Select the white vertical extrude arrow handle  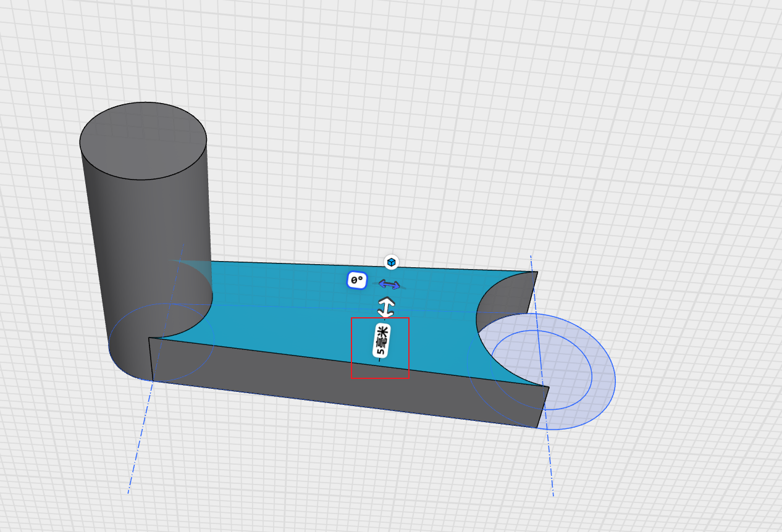(386, 307)
